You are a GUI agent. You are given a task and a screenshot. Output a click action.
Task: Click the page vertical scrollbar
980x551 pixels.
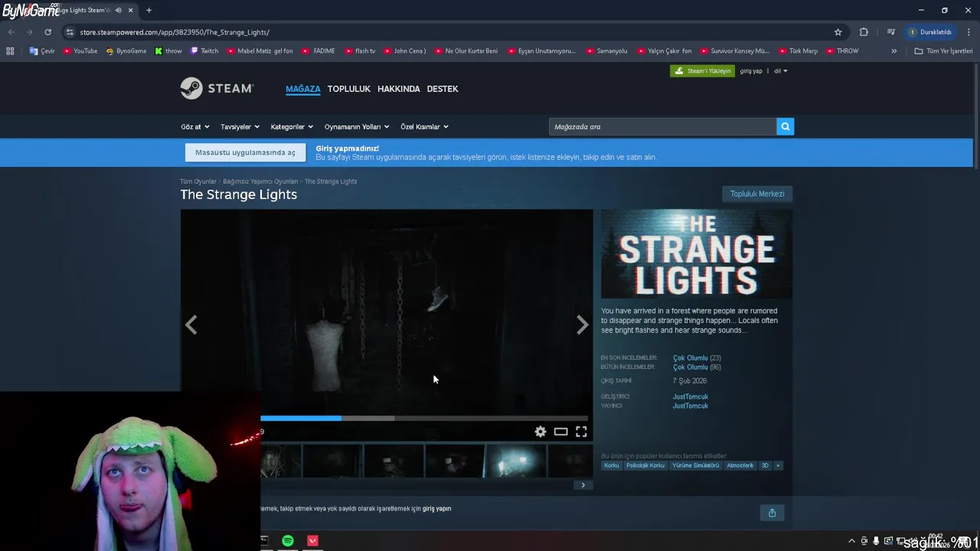click(x=976, y=115)
